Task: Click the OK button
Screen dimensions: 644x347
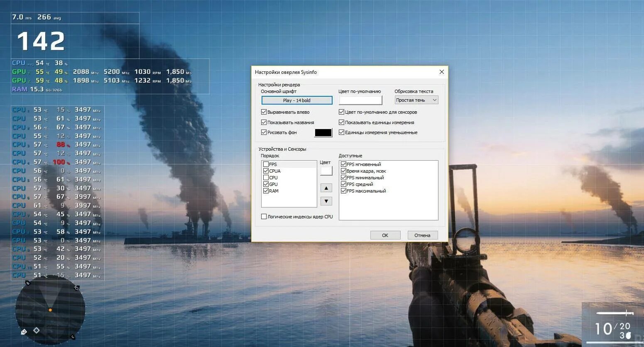Action: (x=385, y=235)
